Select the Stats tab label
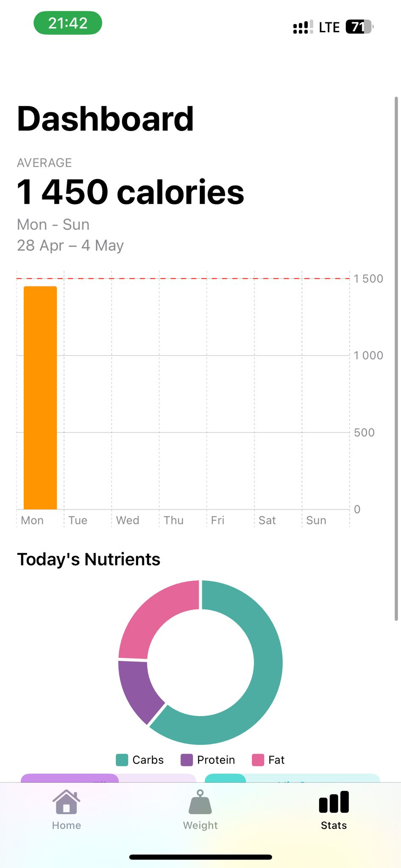 (334, 825)
